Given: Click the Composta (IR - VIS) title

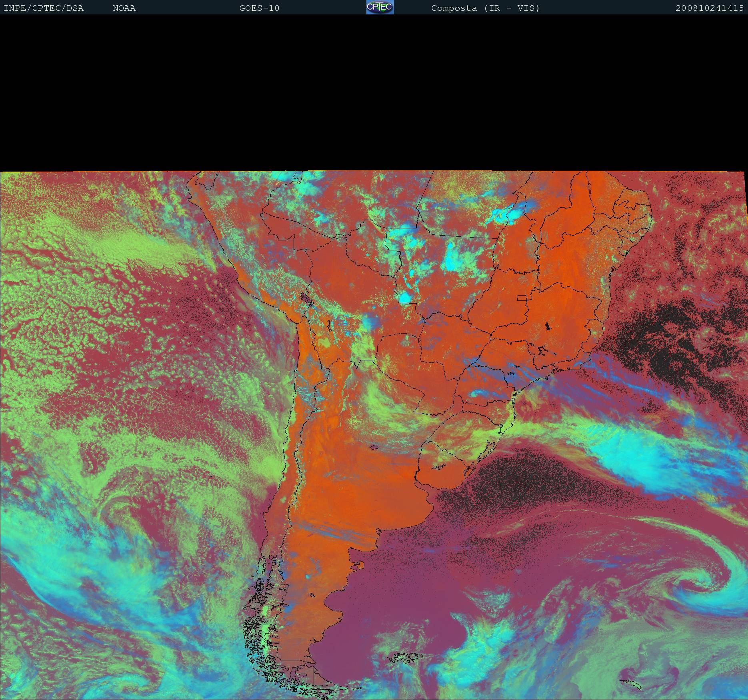Looking at the screenshot, I should 485,8.
